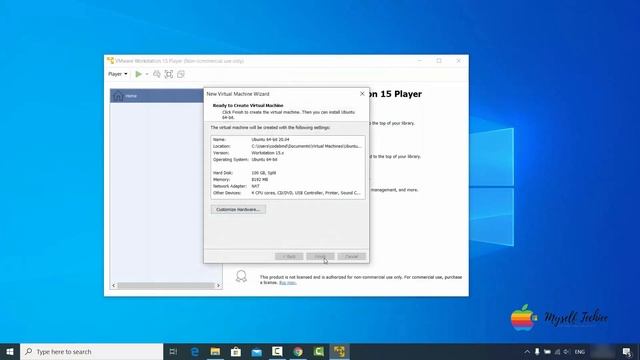640x360 pixels.
Task: Maximize the VMware Player window
Action: pyautogui.click(x=439, y=60)
